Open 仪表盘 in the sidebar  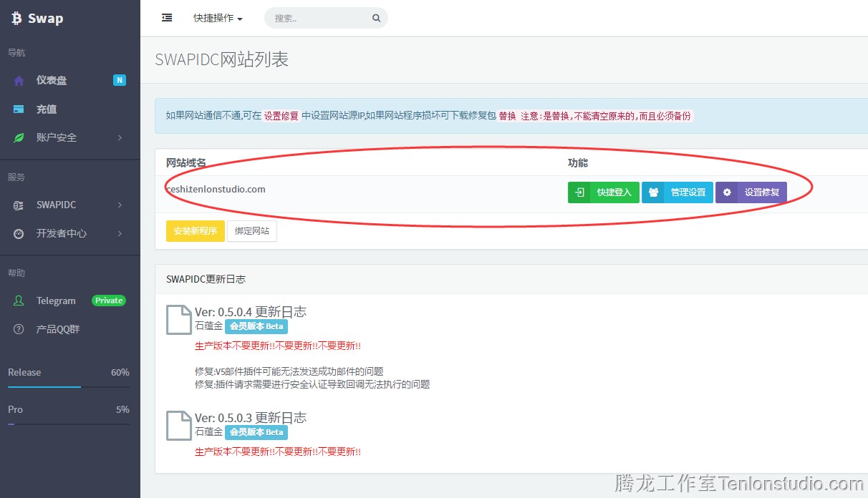click(70, 80)
